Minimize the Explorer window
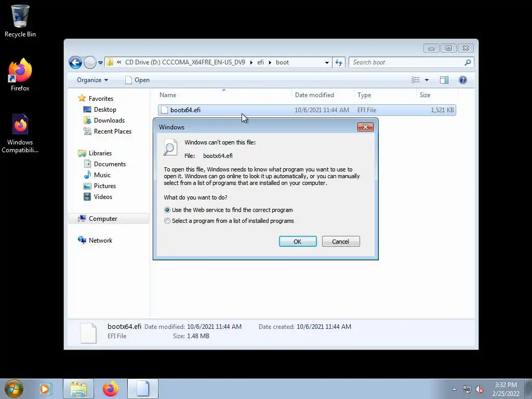 tap(431, 48)
